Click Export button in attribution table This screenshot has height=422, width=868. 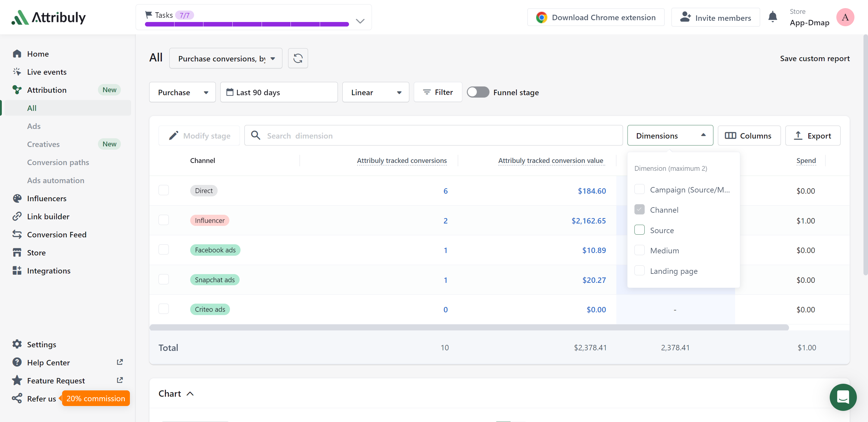point(813,135)
